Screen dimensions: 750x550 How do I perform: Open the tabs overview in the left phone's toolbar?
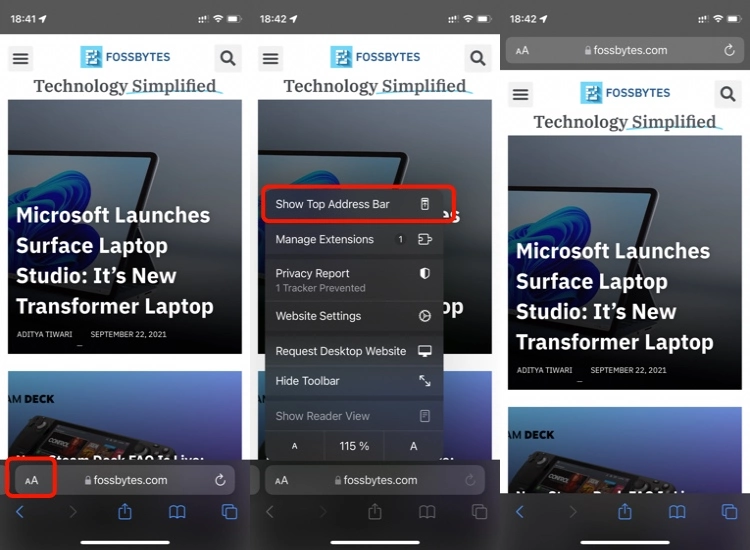click(x=229, y=512)
